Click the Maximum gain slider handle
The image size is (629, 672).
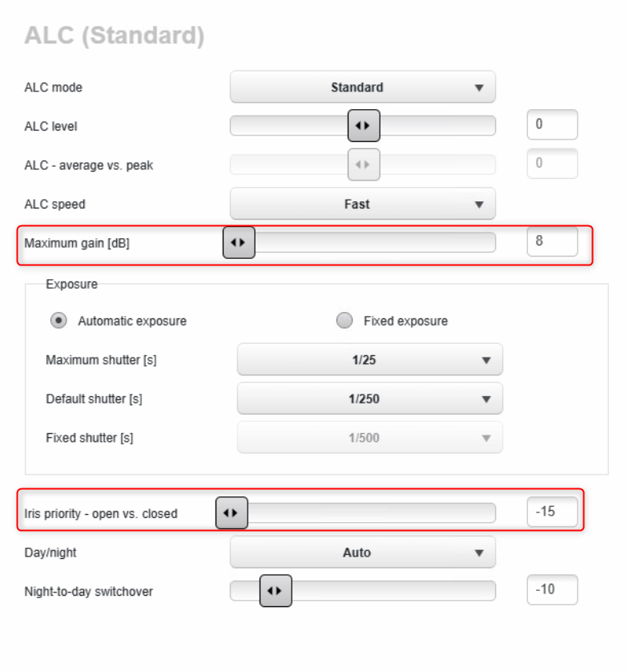[238, 242]
